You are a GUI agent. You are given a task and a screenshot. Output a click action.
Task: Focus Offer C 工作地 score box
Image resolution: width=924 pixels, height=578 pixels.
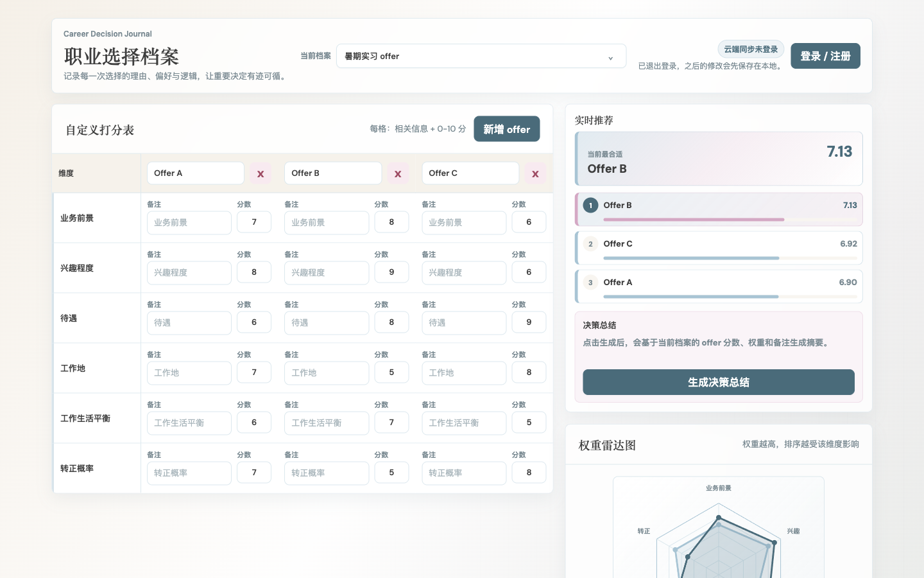[529, 372]
